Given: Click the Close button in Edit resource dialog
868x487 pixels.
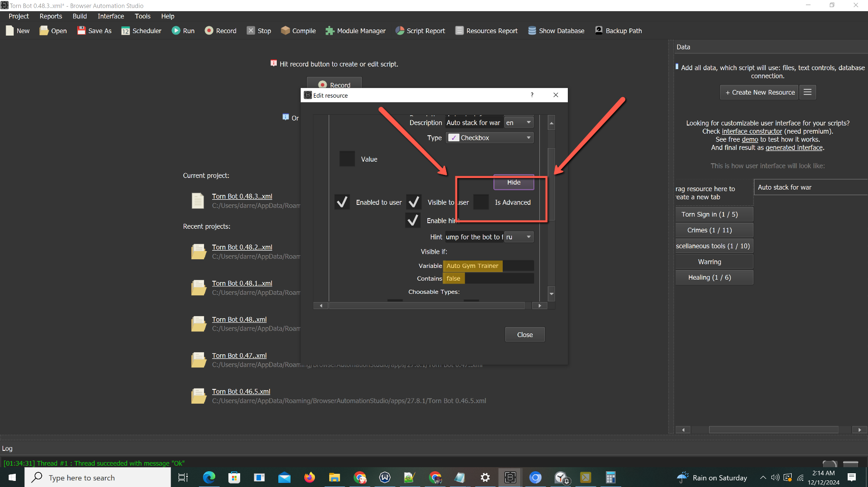Looking at the screenshot, I should pyautogui.click(x=525, y=334).
